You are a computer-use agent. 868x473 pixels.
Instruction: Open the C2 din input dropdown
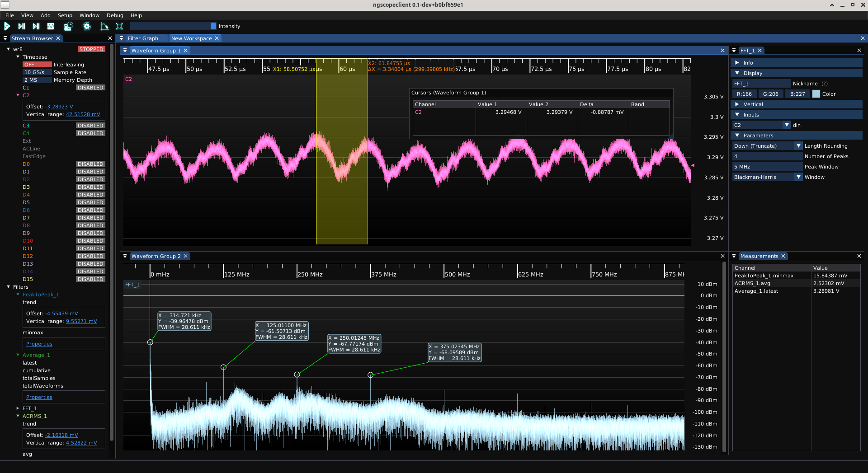pyautogui.click(x=761, y=125)
